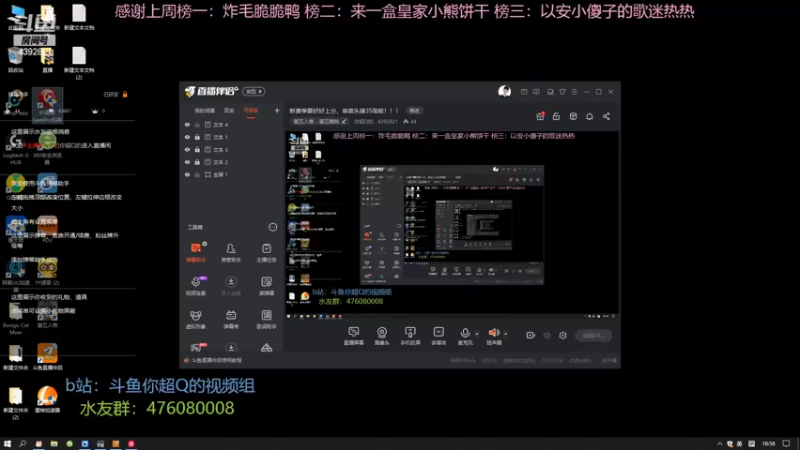Collapse the 工具箱 toolbox with its circle button
The height and width of the screenshot is (450, 800).
pyautogui.click(x=273, y=227)
